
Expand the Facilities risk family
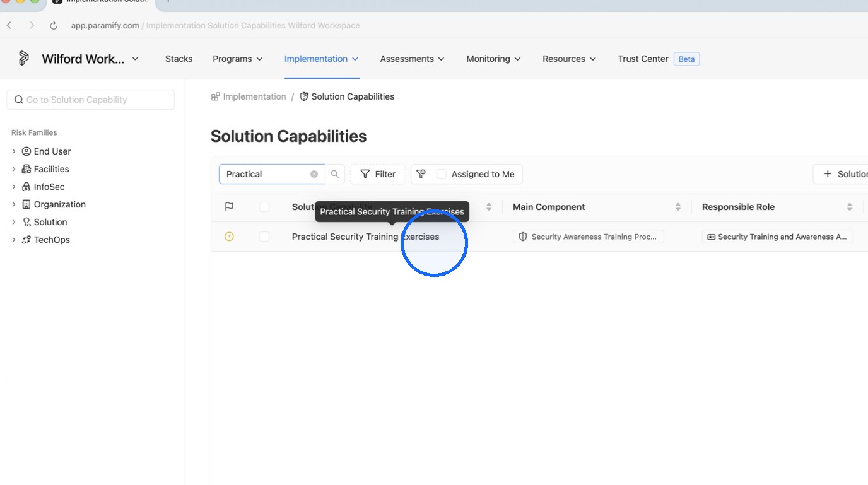(14, 169)
